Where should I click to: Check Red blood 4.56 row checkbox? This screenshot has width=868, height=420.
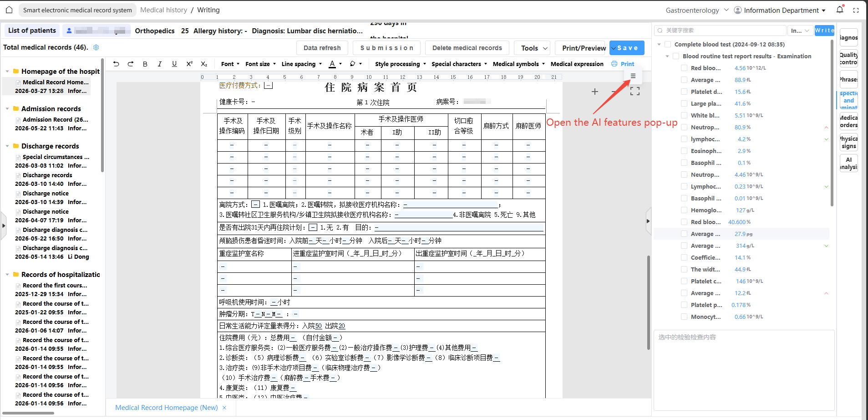[x=684, y=68]
